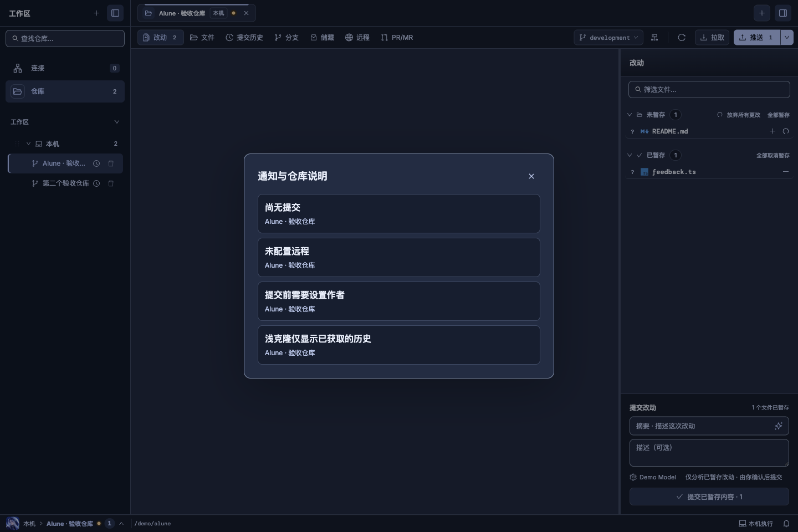Viewport: 798px width, 532px height.
Task: Unstage feedback.ts with the minus icon
Action: coord(786,172)
